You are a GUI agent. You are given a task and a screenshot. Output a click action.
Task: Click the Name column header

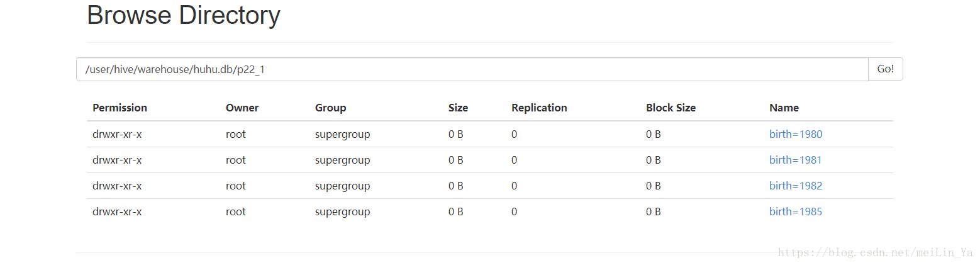pyautogui.click(x=784, y=108)
